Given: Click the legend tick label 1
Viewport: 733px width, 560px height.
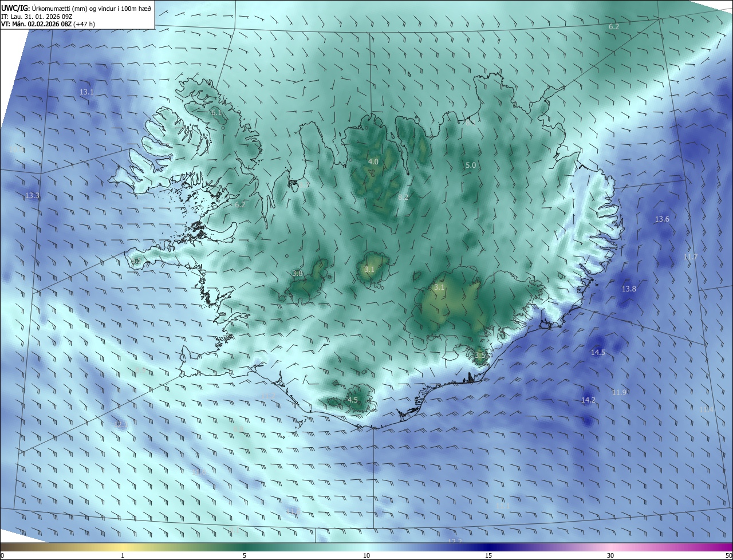Looking at the screenshot, I should pyautogui.click(x=123, y=555).
